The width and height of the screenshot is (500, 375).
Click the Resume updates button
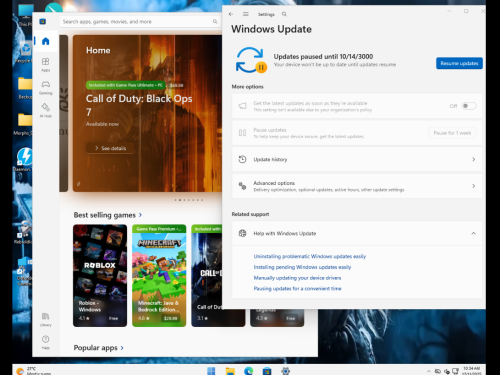coord(459,63)
